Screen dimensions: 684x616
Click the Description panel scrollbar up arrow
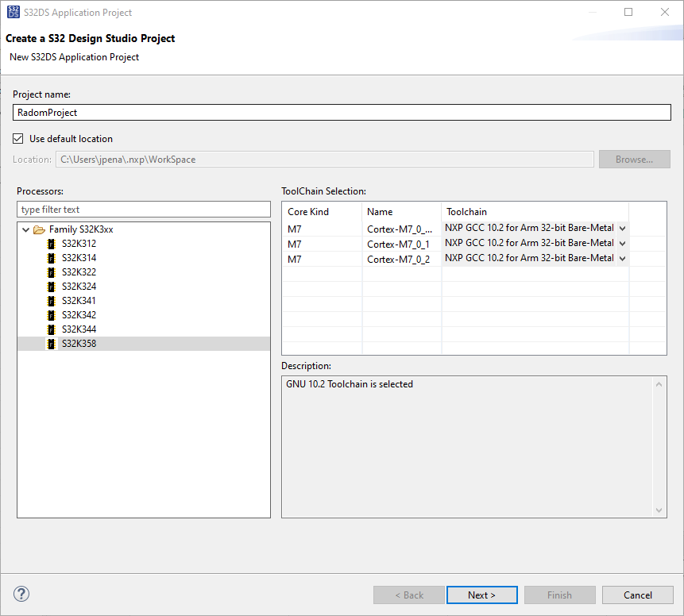pyautogui.click(x=660, y=383)
